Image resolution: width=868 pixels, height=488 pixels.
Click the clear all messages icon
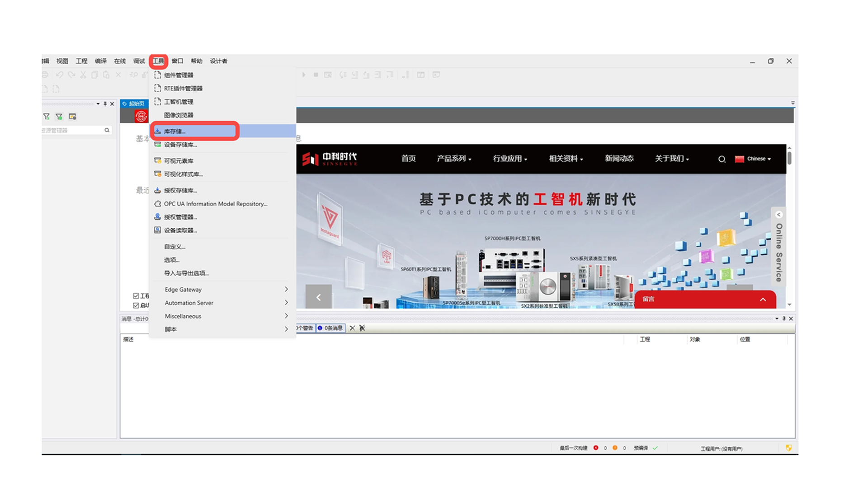(362, 328)
